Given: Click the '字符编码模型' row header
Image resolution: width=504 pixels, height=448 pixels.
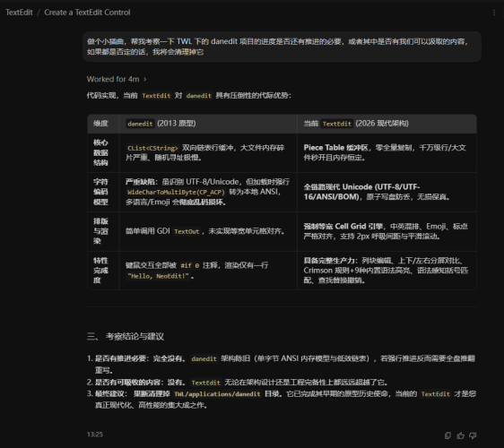Looking at the screenshot, I should (103, 192).
